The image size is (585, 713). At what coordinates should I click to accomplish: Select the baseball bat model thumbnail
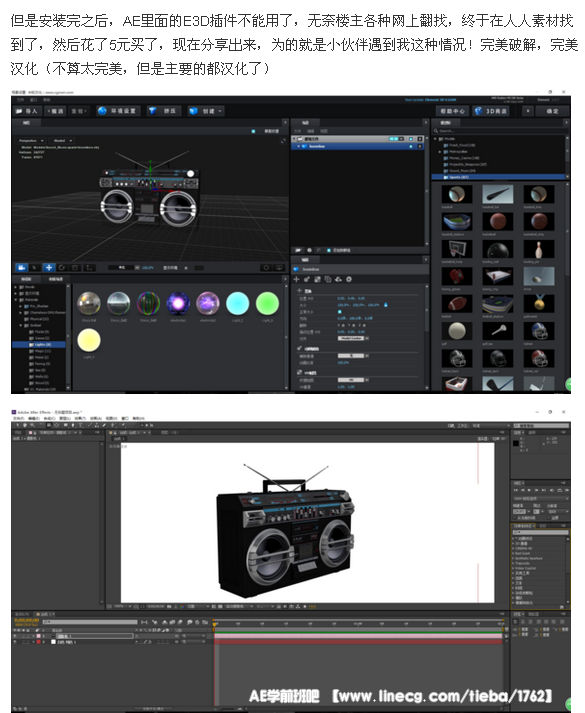click(x=498, y=194)
